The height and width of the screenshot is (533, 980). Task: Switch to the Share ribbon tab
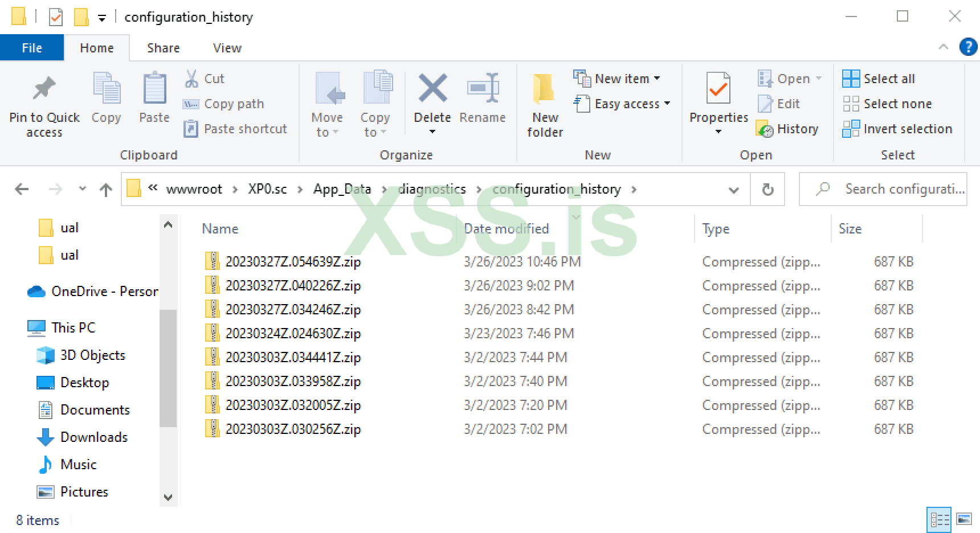163,48
